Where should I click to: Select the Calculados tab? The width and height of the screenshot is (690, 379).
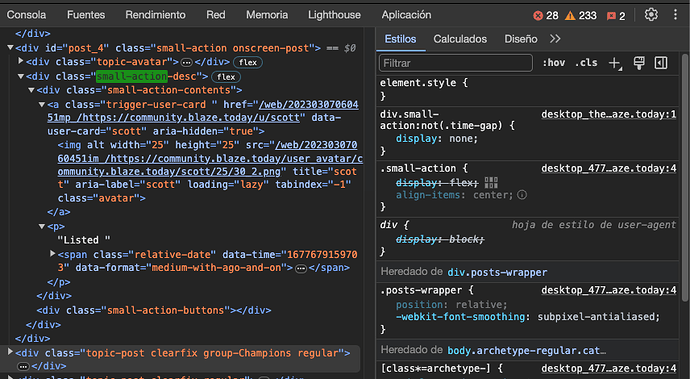[x=460, y=39]
